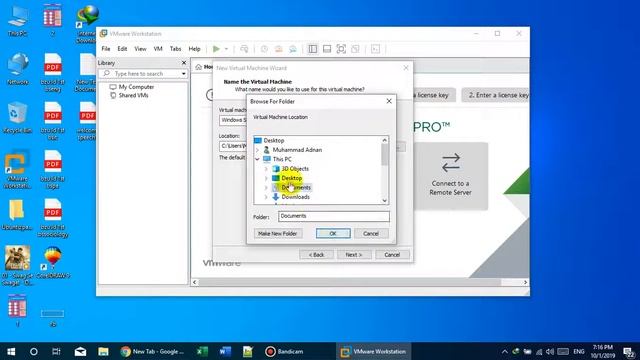Screen dimensions: 640x360
Task: Expand the Muhammad Adnan folder node
Action: click(x=257, y=150)
